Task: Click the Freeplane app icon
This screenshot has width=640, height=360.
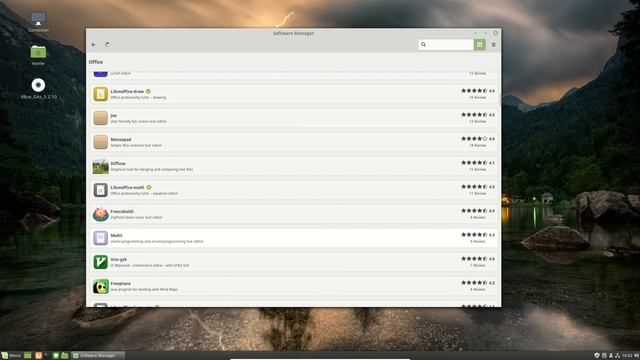Action: click(100, 286)
